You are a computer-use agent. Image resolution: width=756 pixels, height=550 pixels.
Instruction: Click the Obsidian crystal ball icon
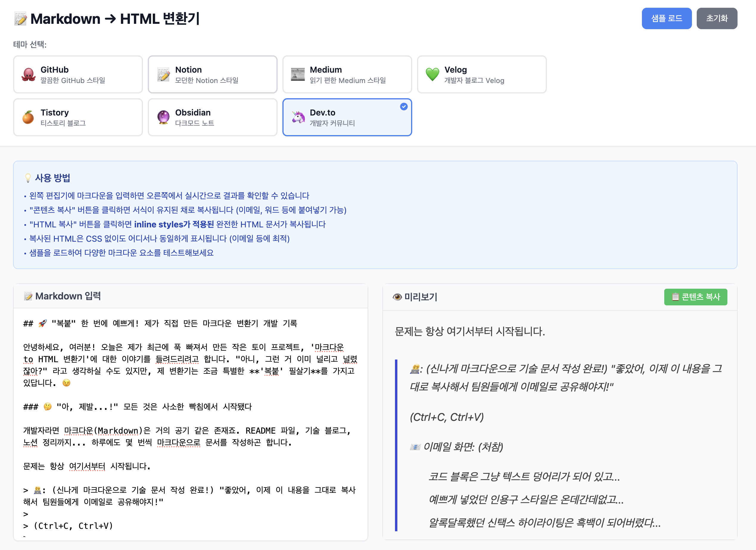click(163, 117)
